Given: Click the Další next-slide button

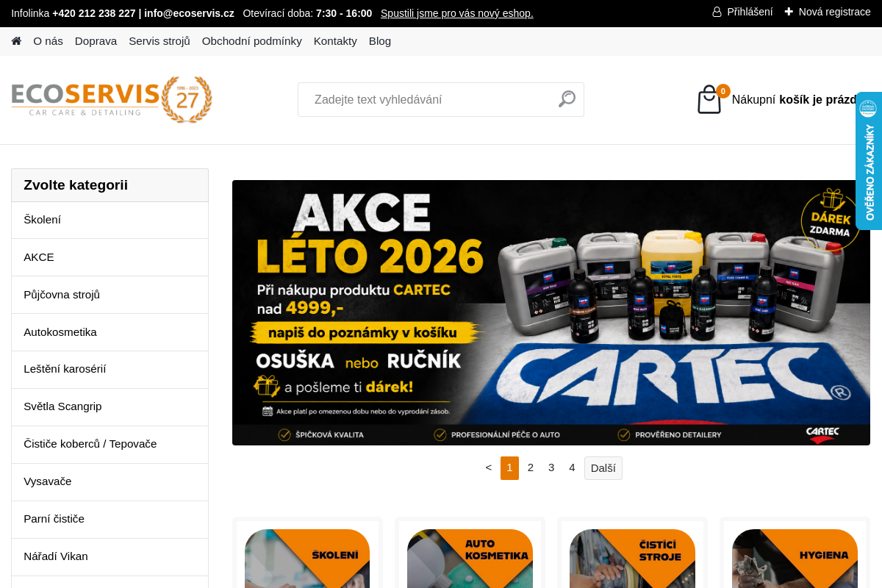Looking at the screenshot, I should pos(603,467).
